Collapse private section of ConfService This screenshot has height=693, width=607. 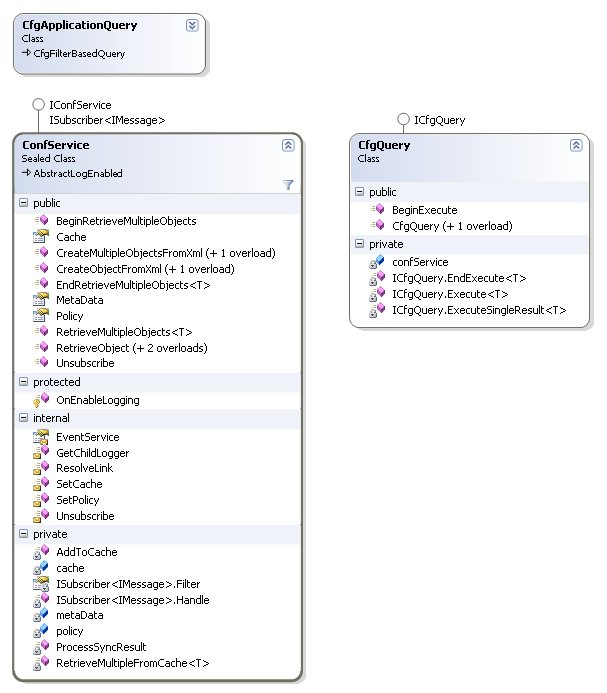pos(24,535)
